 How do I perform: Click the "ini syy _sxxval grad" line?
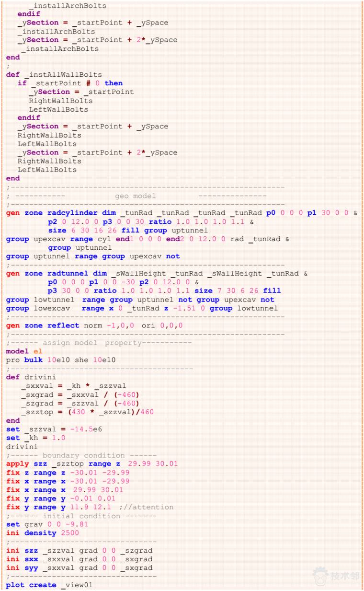79,568
